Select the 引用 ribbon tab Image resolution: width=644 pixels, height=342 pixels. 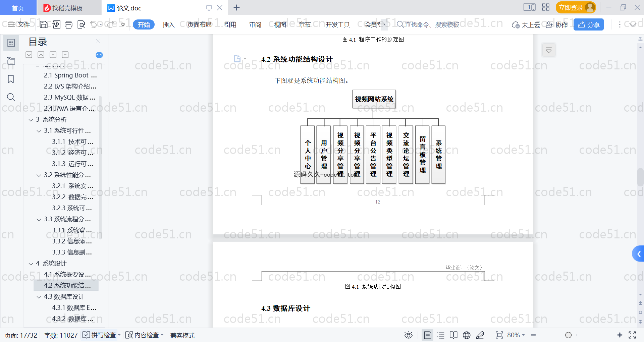[x=230, y=24]
